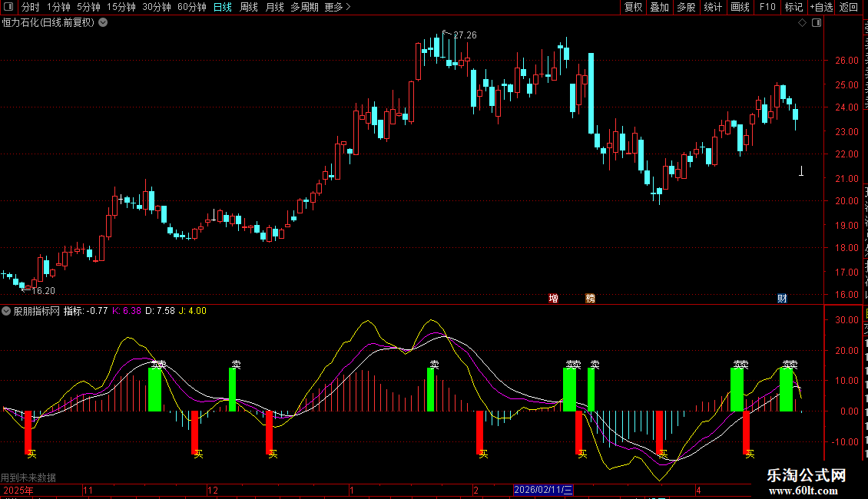Click the month 11 timeline label
Image resolution: width=868 pixels, height=499 pixels.
coord(88,490)
